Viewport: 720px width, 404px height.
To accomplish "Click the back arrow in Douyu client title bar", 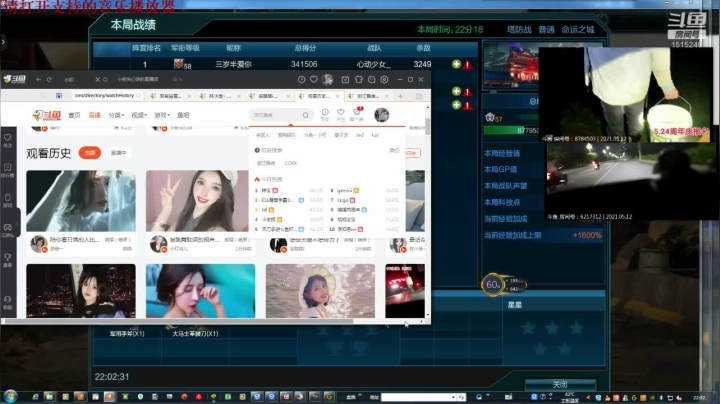I will pos(39,79).
